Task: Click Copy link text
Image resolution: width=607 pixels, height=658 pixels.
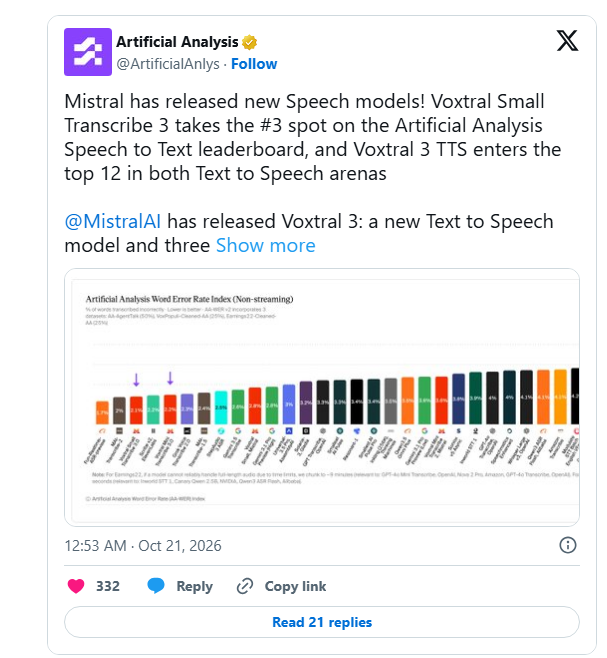Action: coord(295,586)
